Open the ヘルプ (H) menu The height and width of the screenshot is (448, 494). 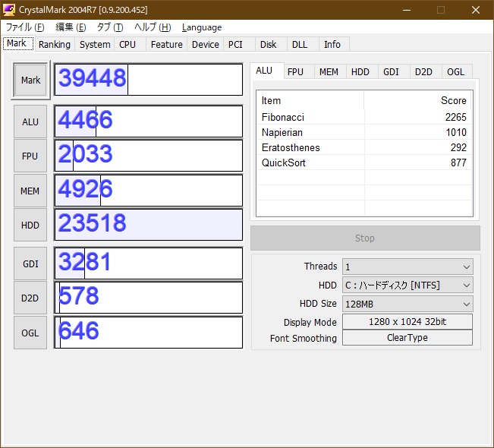tap(153, 27)
